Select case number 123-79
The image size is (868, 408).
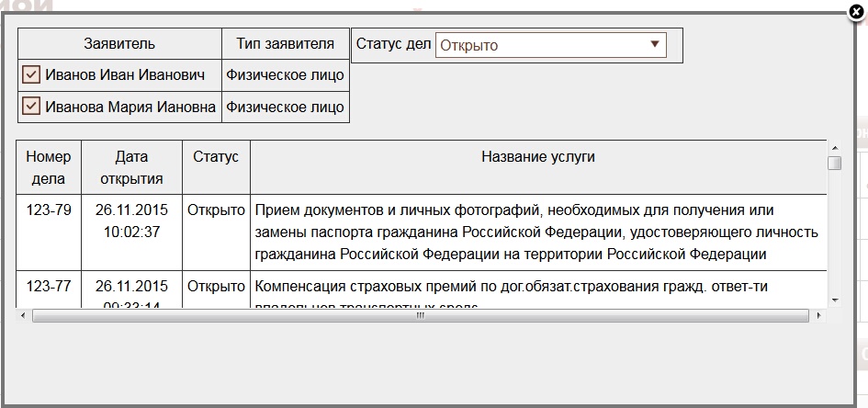(49, 210)
